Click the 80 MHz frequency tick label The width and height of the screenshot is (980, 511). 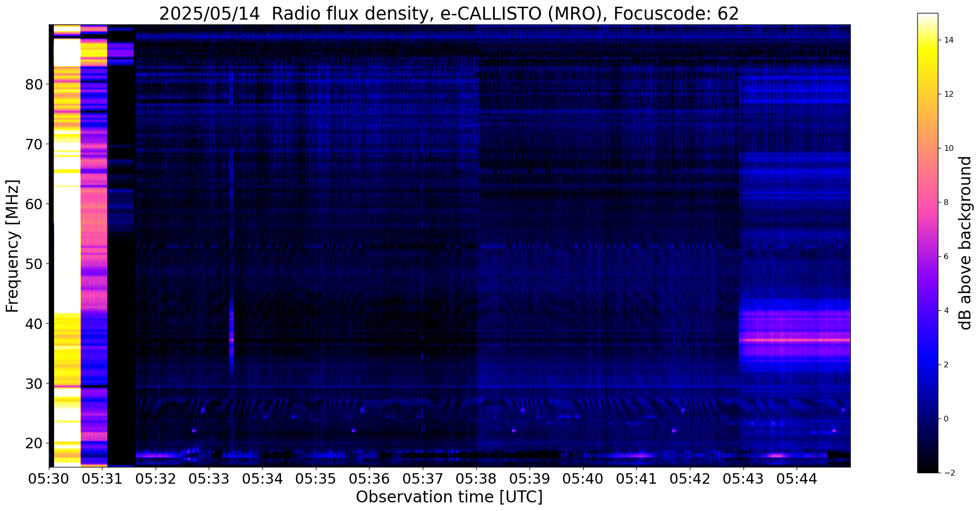34,85
